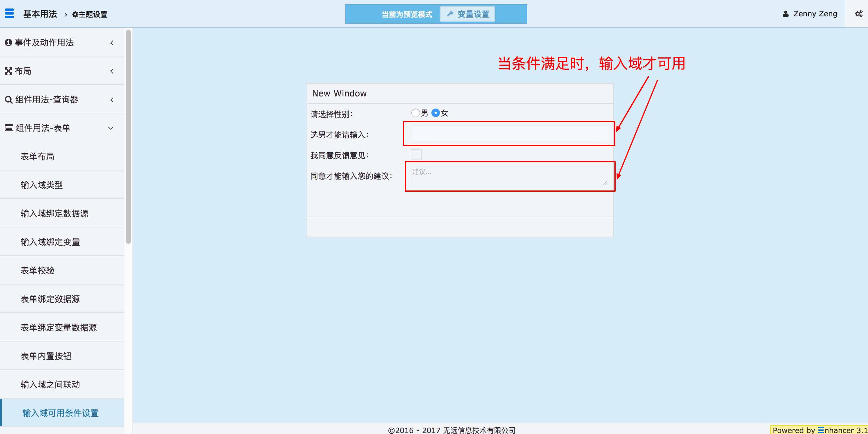Viewport: 868px width, 434px height.
Task: Select the 男 radio button
Action: 415,113
